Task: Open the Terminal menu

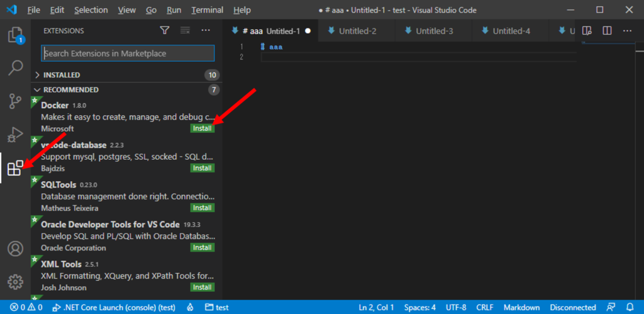Action: click(208, 10)
